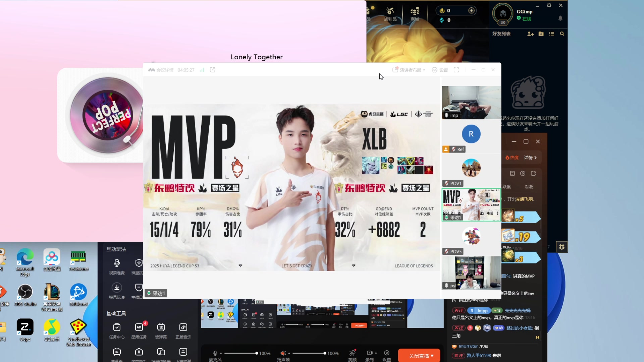
Task: Open 美颜 beauty filter settings
Action: tap(352, 355)
